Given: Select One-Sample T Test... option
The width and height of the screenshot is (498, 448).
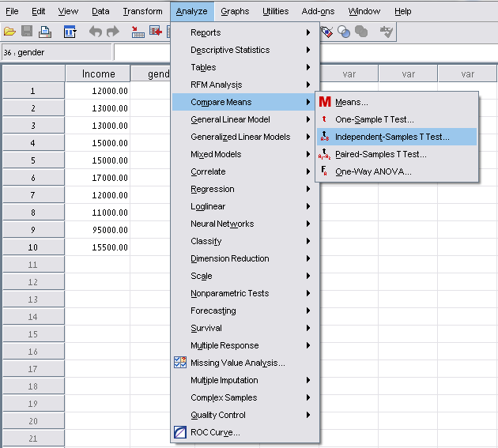Looking at the screenshot, I should pos(397,119).
